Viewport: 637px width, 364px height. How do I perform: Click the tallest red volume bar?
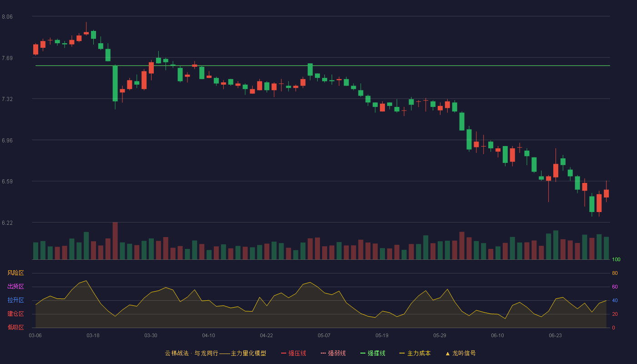(115, 241)
